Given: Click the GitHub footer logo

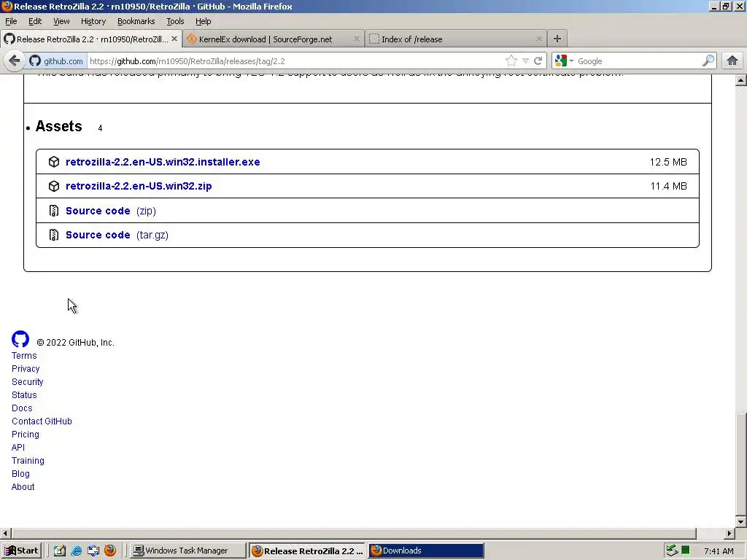Looking at the screenshot, I should 20,339.
